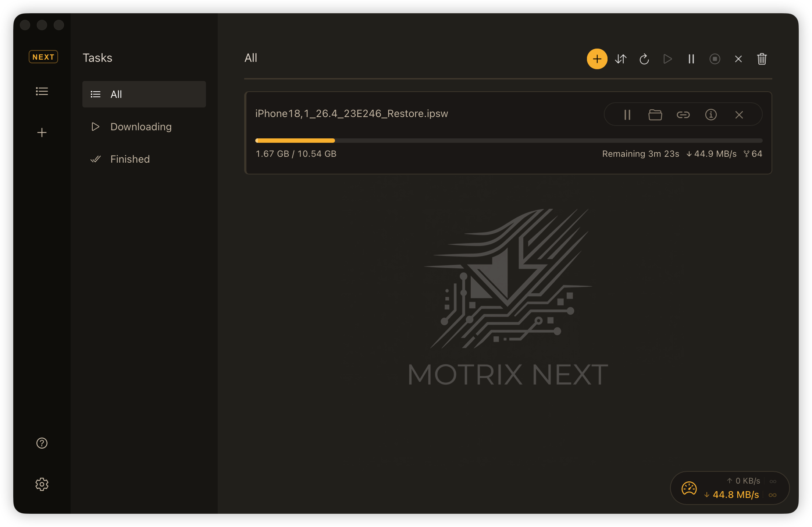Click the NEXT logo badge
812x527 pixels.
tap(43, 57)
